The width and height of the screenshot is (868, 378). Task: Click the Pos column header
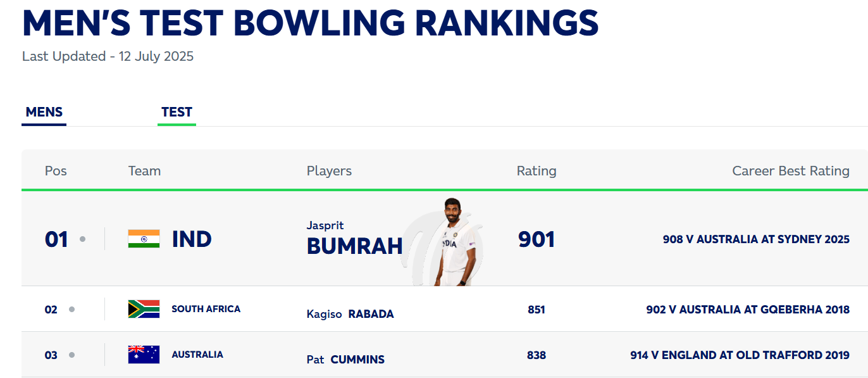(x=56, y=171)
